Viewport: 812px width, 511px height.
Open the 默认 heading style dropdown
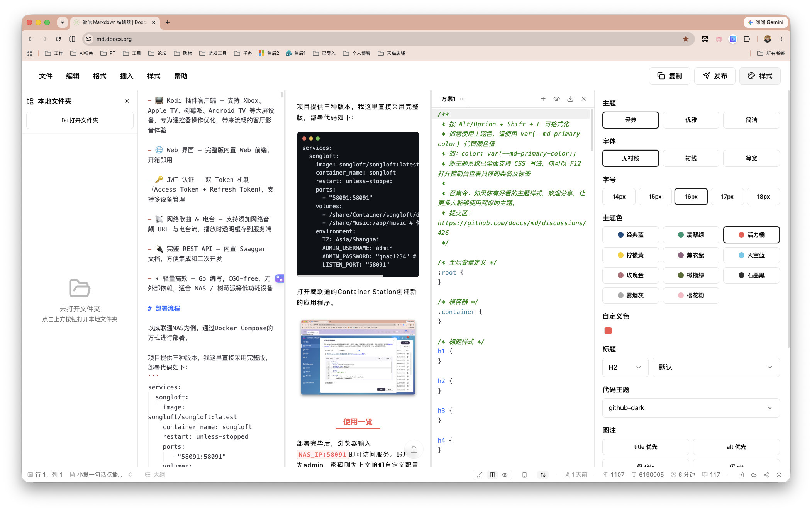click(716, 367)
